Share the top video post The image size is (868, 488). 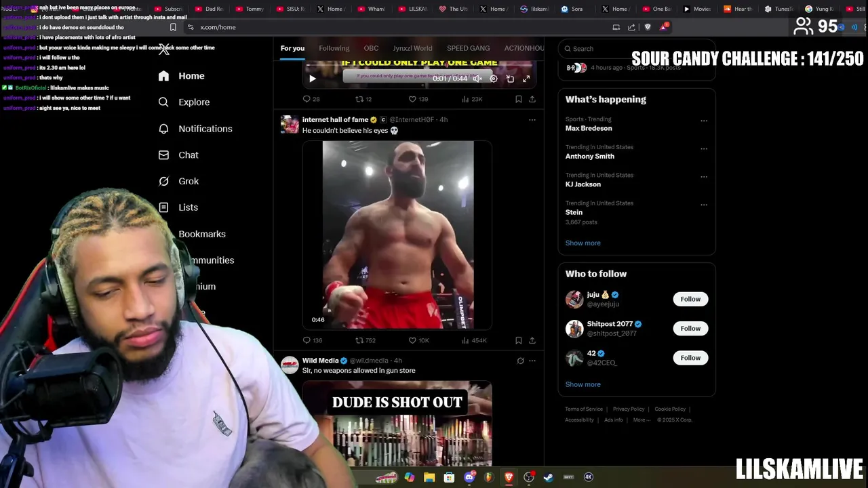532,99
